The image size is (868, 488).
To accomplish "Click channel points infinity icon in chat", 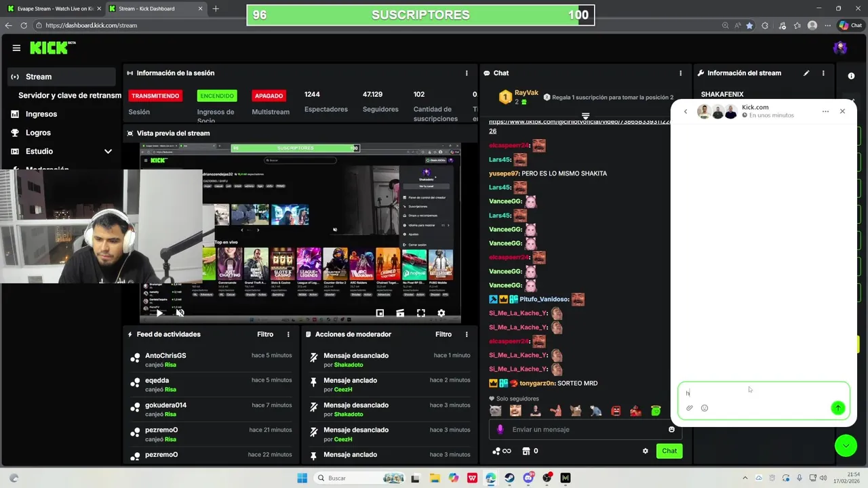I will [x=501, y=451].
